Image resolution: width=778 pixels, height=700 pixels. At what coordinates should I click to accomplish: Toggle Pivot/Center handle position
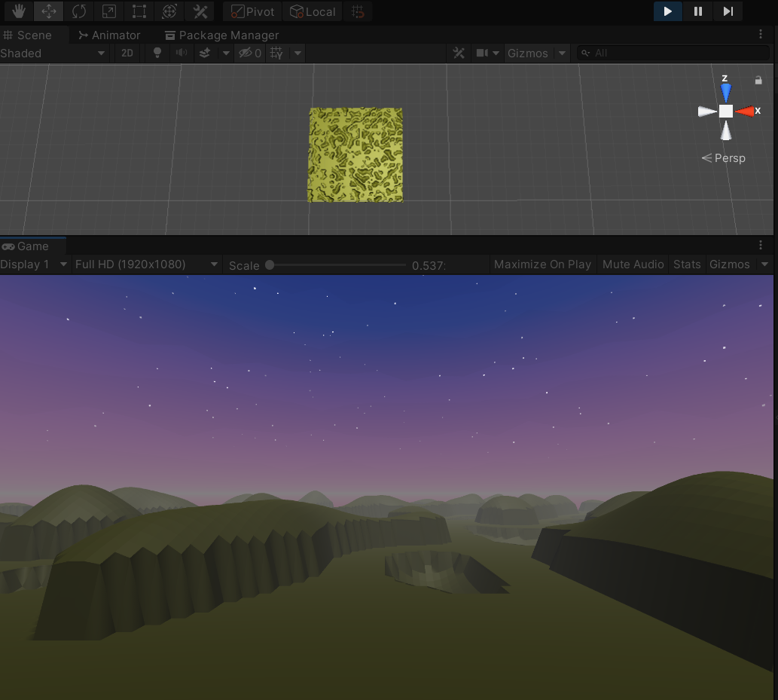tap(252, 11)
